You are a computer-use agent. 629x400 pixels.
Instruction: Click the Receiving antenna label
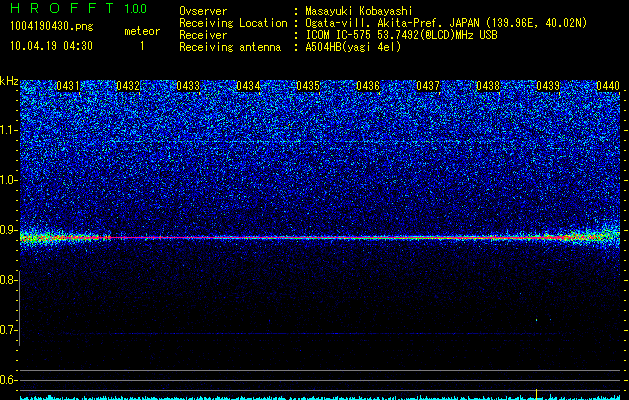pos(230,47)
